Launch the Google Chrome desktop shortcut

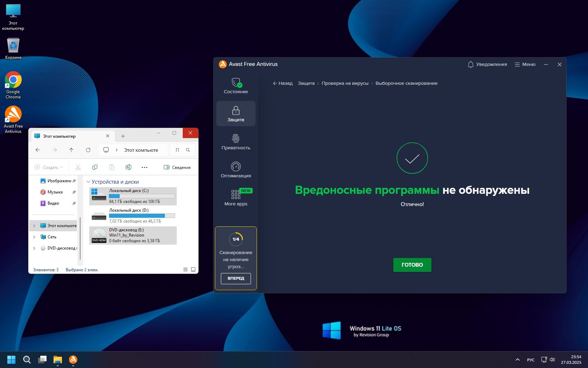(13, 86)
